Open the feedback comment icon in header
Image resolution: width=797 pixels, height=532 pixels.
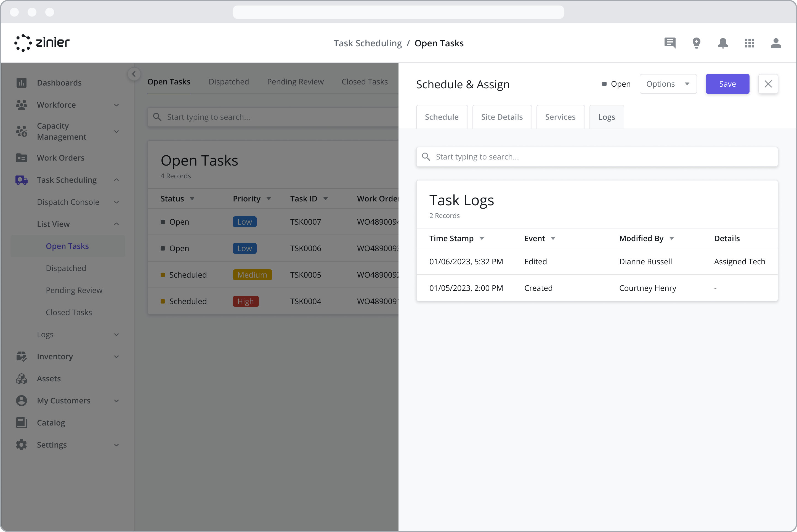(x=670, y=43)
